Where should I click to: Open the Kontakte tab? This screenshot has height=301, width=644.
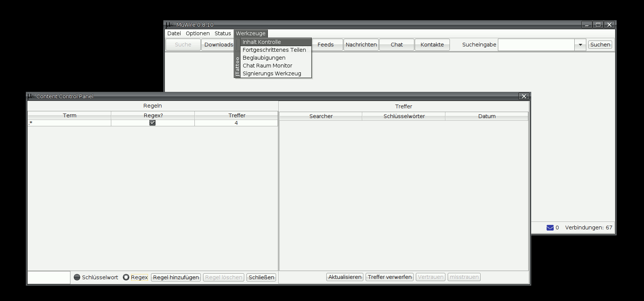[x=432, y=45]
